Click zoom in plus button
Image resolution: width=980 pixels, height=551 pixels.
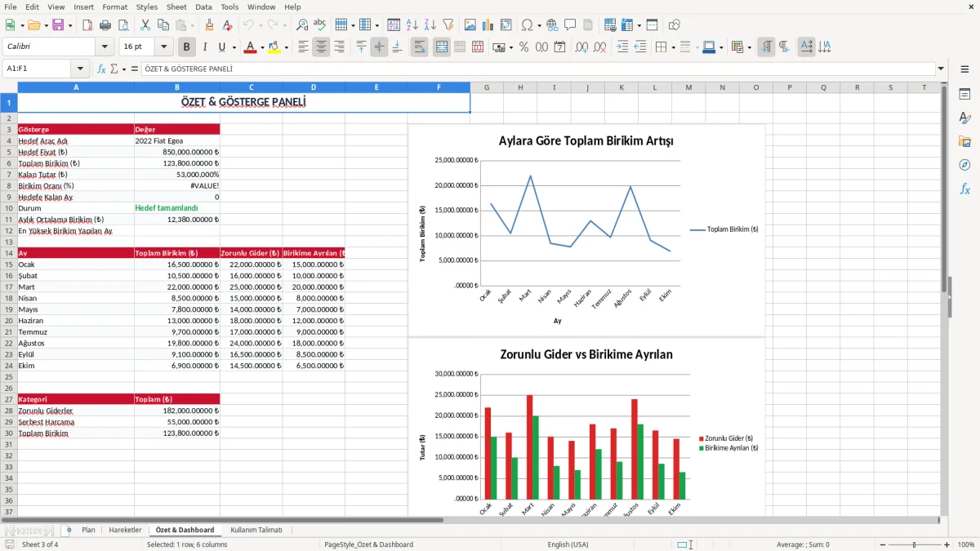[x=947, y=544]
